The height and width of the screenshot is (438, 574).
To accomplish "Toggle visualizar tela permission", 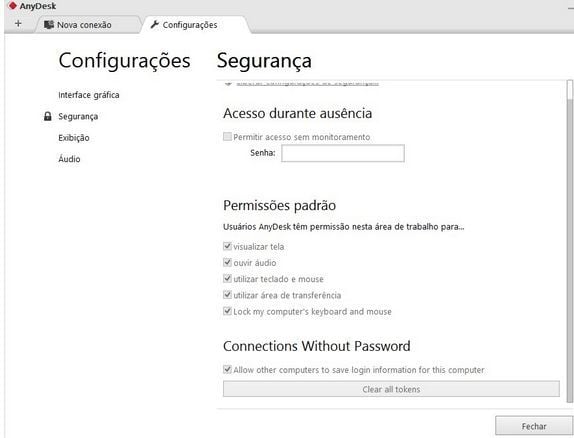I will coord(227,246).
